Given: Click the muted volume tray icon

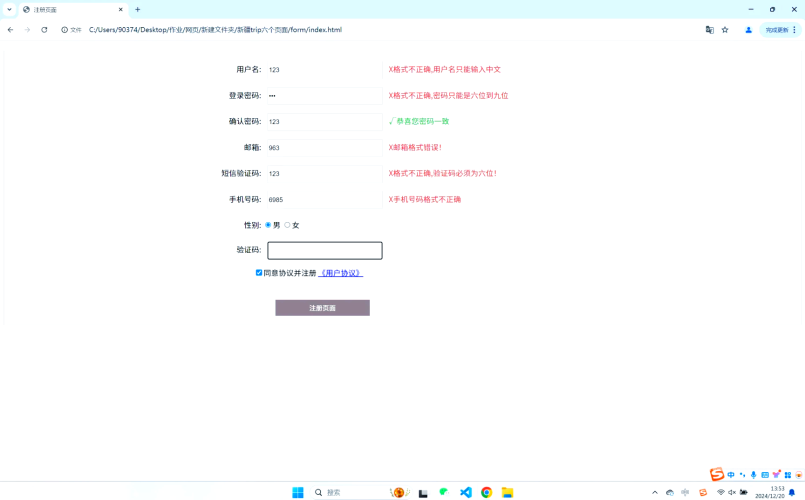Looking at the screenshot, I should pos(732,492).
